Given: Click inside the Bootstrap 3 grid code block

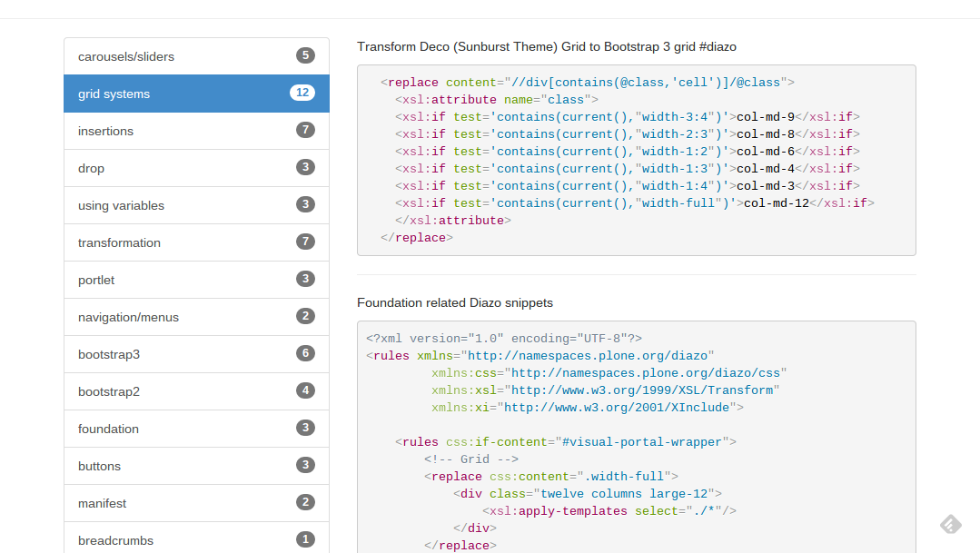Looking at the screenshot, I should point(636,160).
